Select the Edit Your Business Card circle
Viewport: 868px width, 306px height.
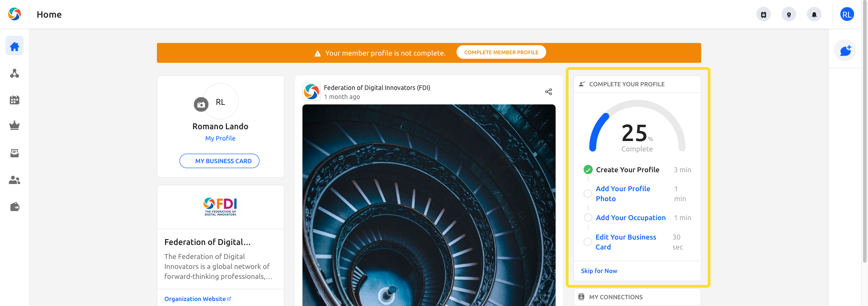point(588,242)
